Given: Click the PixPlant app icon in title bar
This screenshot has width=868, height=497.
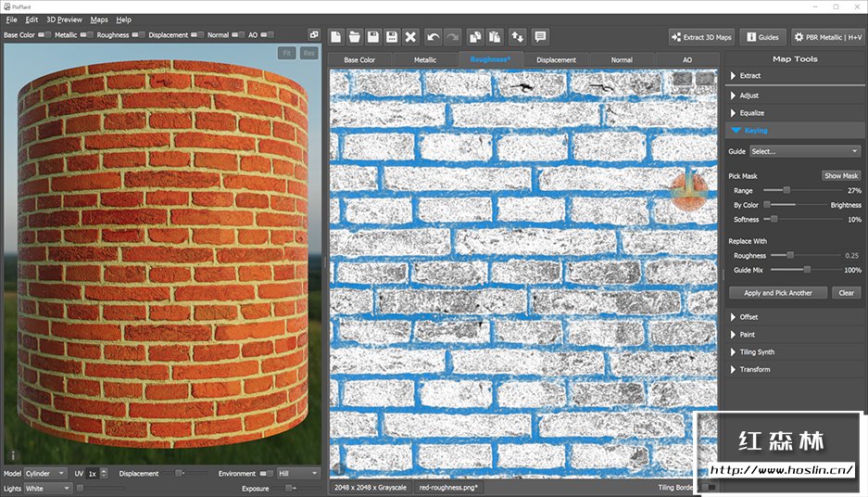Looking at the screenshot, I should 6,6.
